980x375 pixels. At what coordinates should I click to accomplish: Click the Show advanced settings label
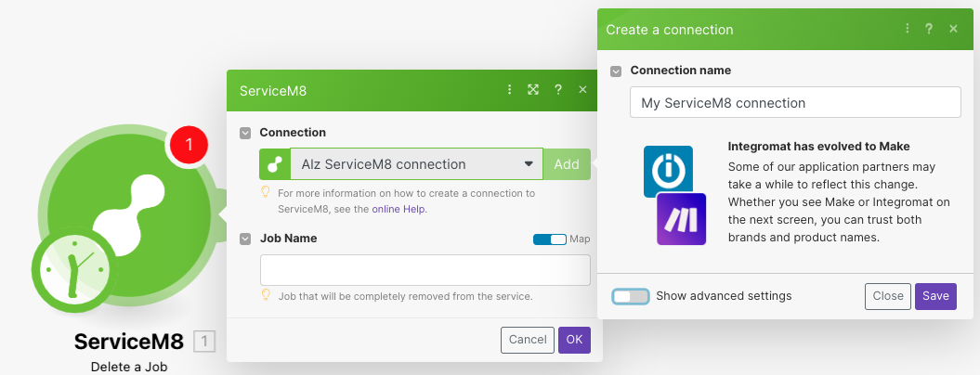[724, 296]
